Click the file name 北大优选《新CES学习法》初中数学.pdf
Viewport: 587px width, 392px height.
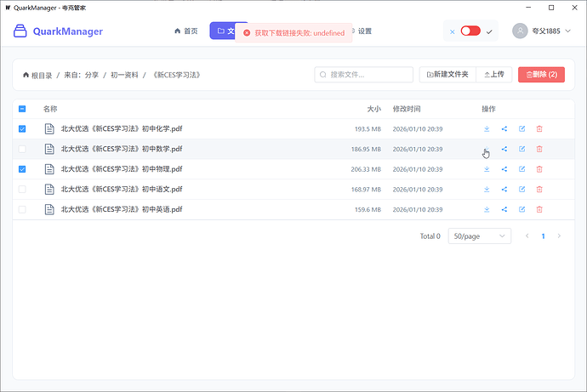(122, 149)
